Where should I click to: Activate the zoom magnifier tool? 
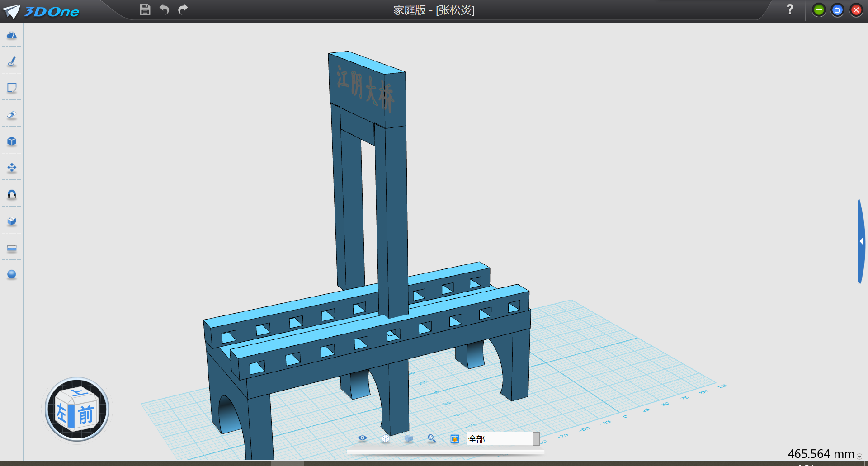point(432,438)
